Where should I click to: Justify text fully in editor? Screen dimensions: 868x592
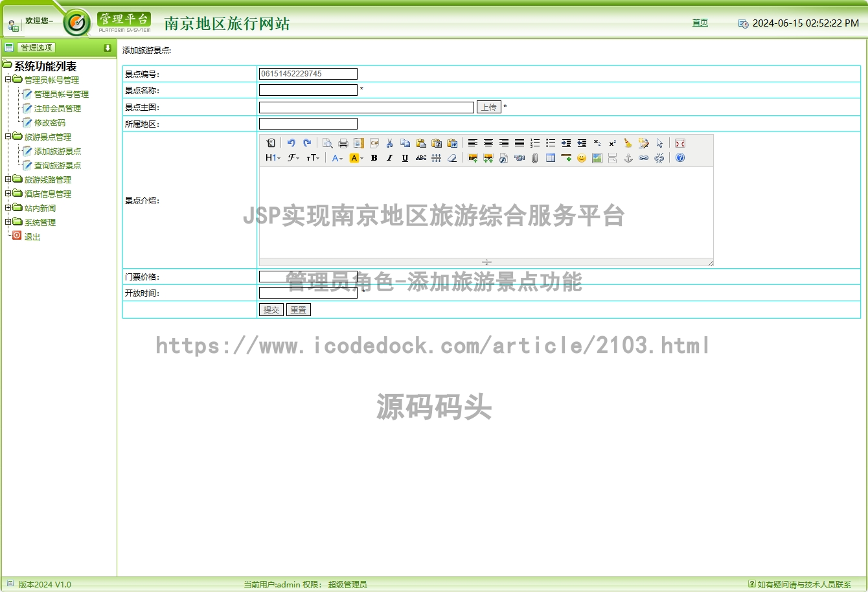(x=520, y=143)
